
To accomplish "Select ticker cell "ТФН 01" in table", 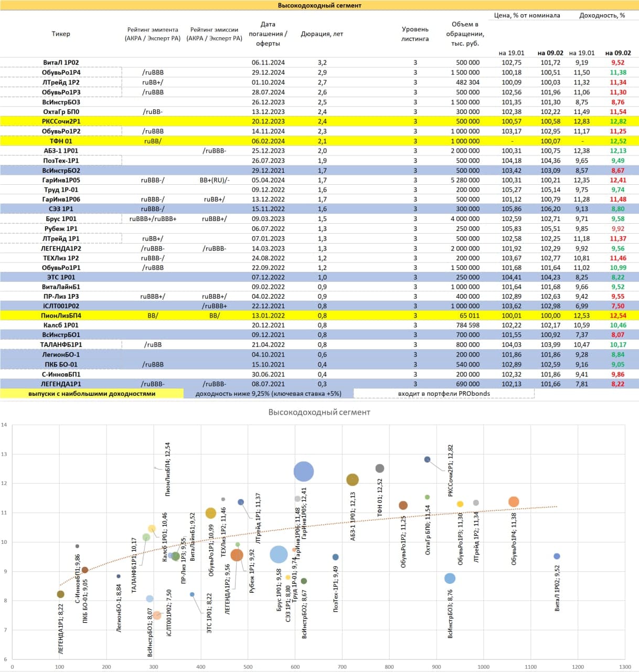I will click(61, 141).
